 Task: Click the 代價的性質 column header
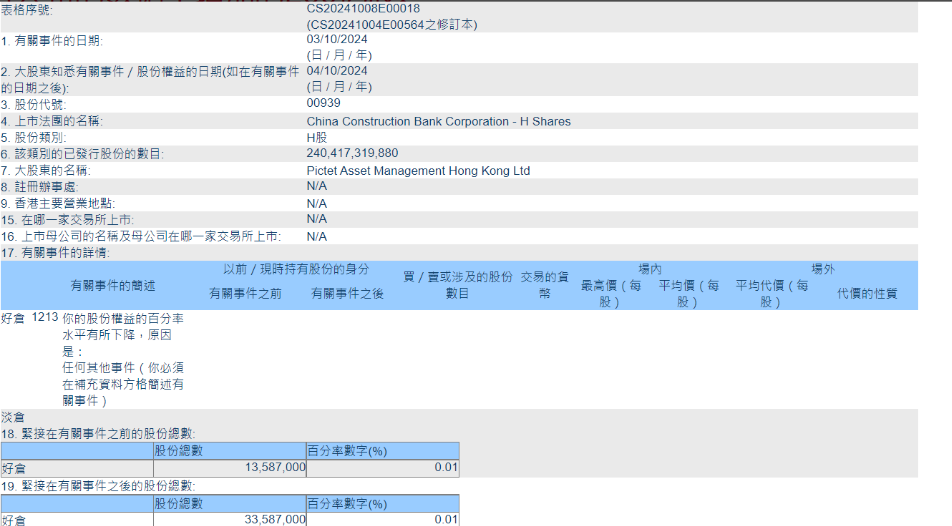tap(867, 294)
